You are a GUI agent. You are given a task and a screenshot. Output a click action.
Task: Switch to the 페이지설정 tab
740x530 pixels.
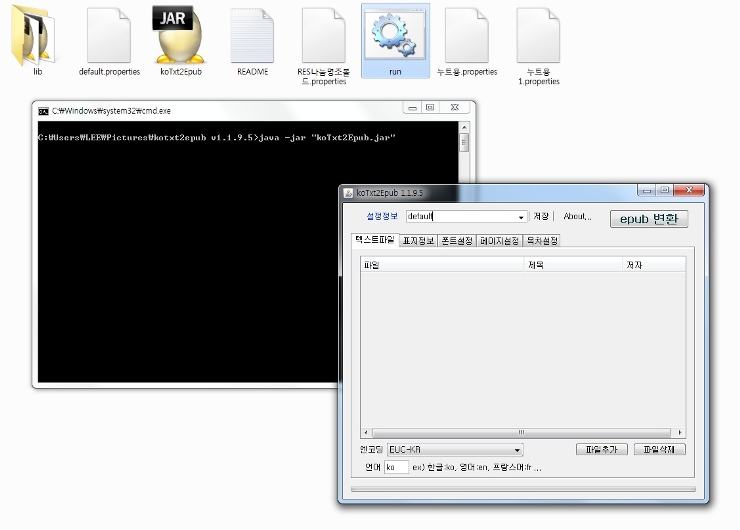[x=499, y=241]
